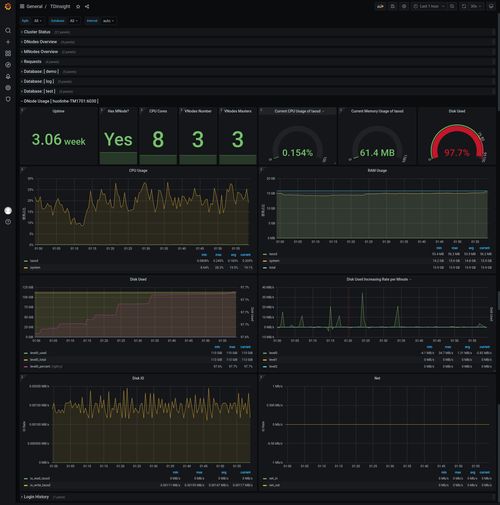Open Current CPU Usage of taosd title menu
Viewport: 500px width, 505px height.
[x=297, y=111]
